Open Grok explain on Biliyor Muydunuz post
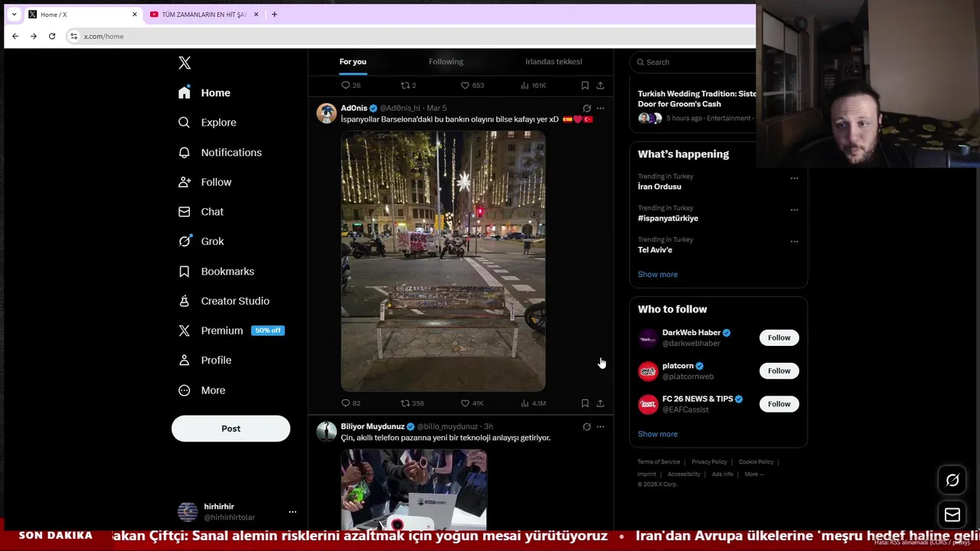The image size is (980, 551). [586, 427]
